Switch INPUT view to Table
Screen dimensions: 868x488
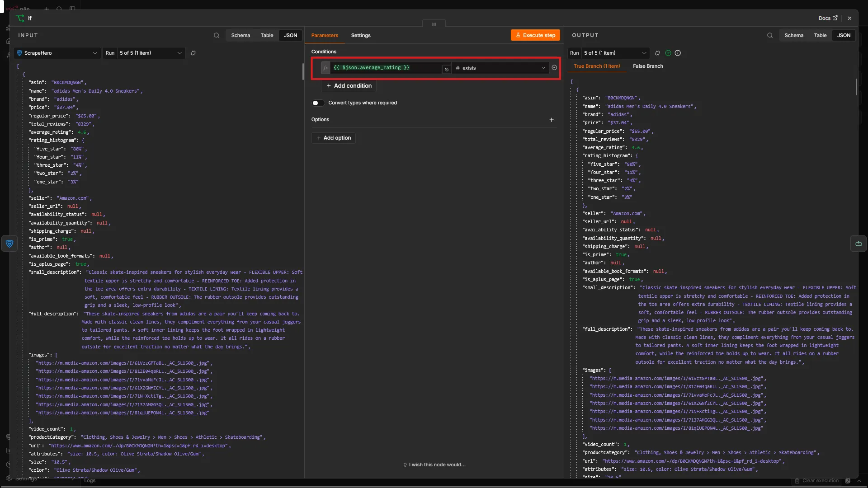(267, 35)
